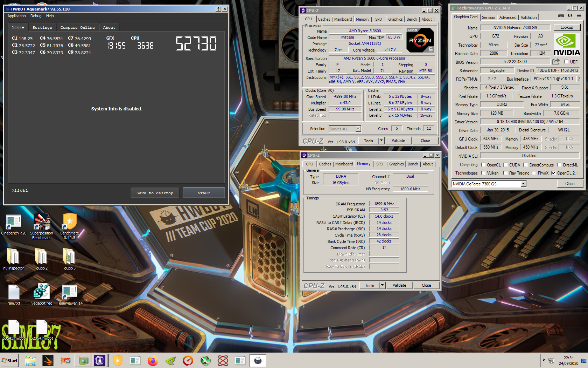Click the Bus Interface question mark
Image resolution: width=588 pixels, height=368 pixels.
click(x=579, y=79)
